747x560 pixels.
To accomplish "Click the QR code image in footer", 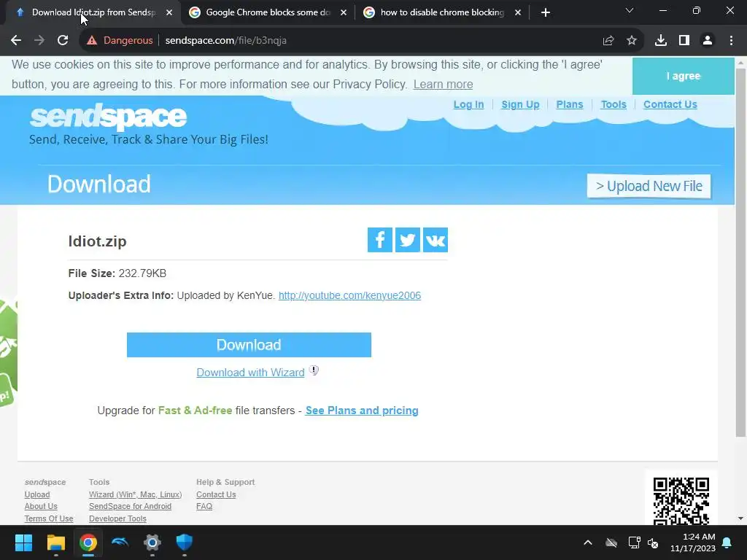I will [x=681, y=500].
